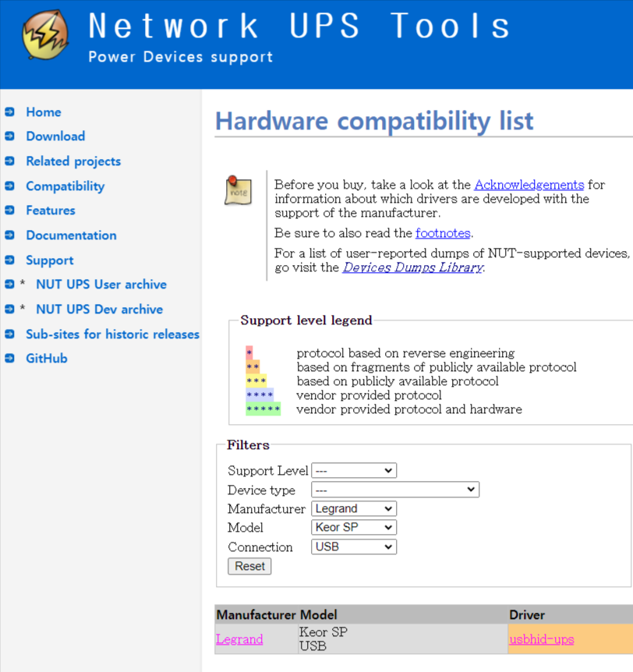Screen dimensions: 633x672
Task: Click the two-star orange legend swatch
Action: 253,367
